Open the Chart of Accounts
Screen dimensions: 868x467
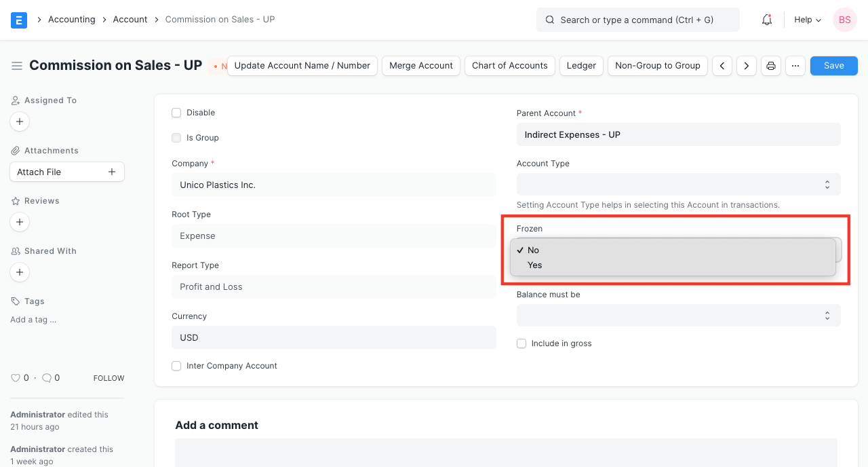509,66
